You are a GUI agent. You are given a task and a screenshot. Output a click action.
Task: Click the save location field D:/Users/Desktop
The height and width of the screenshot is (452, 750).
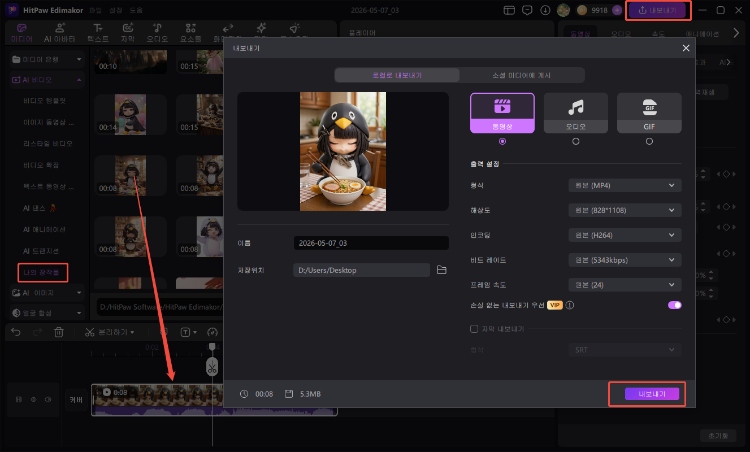click(x=361, y=270)
